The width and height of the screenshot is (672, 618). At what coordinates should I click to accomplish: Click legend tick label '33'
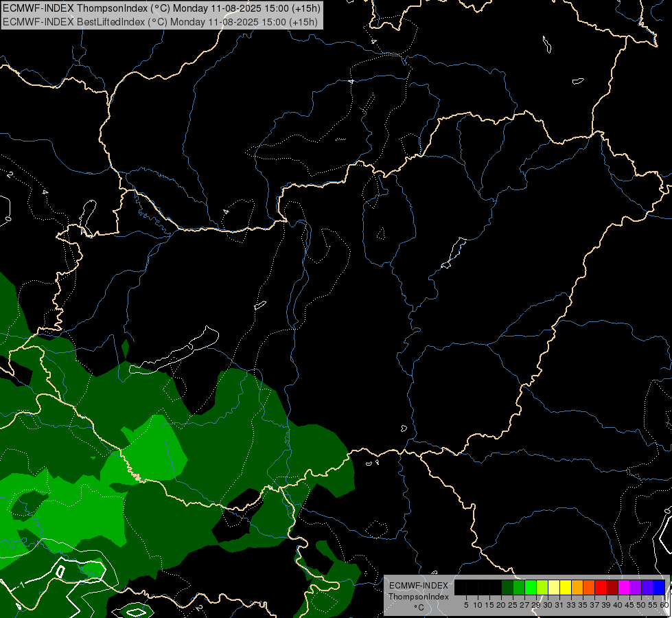(x=571, y=605)
